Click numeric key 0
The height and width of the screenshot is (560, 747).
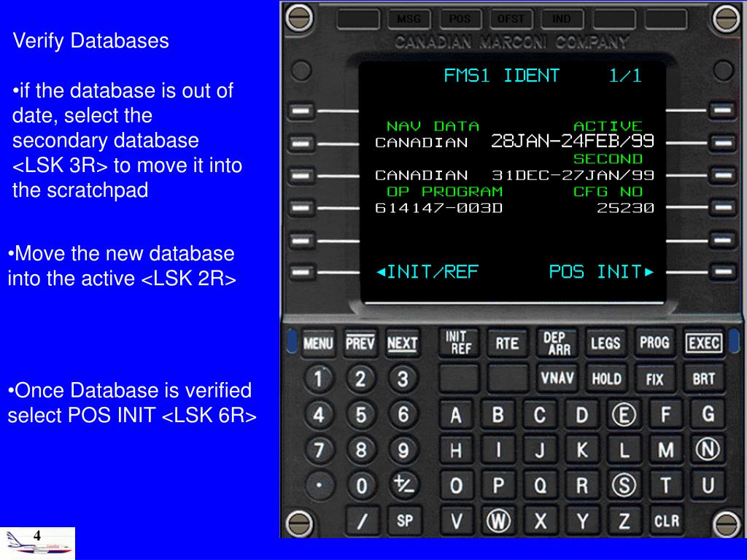coord(361,485)
